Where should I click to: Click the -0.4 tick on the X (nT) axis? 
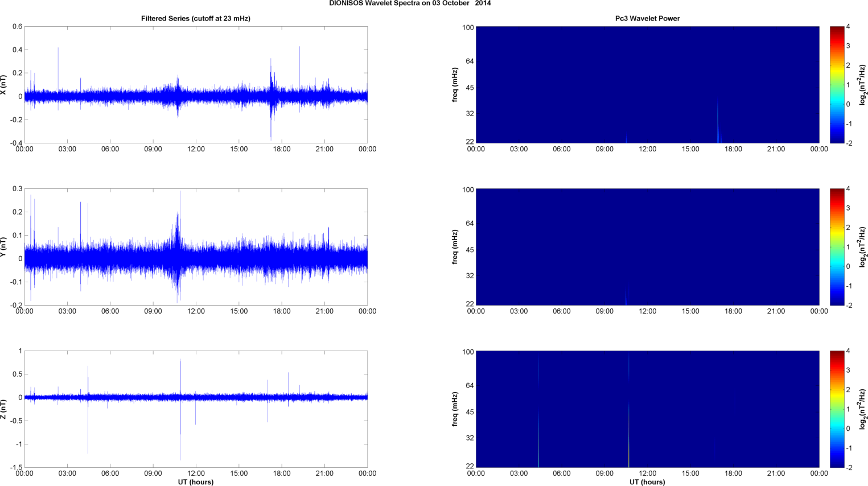pos(15,143)
